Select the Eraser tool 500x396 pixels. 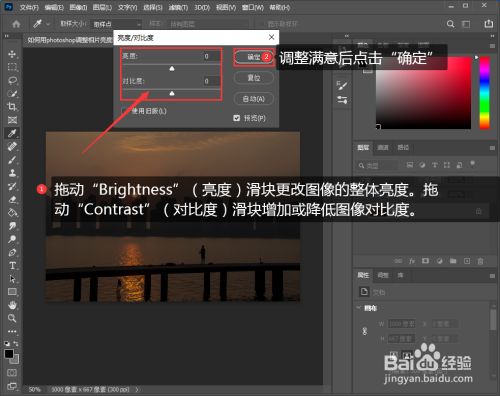(x=12, y=199)
